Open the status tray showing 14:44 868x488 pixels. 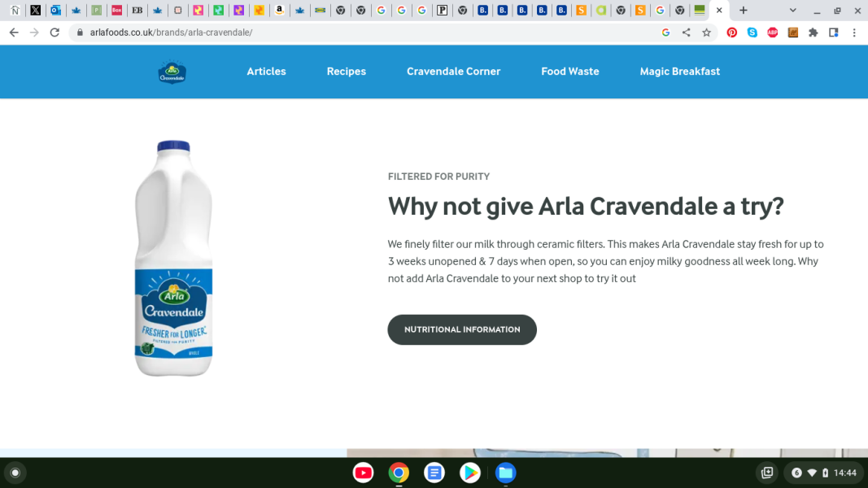(823, 473)
